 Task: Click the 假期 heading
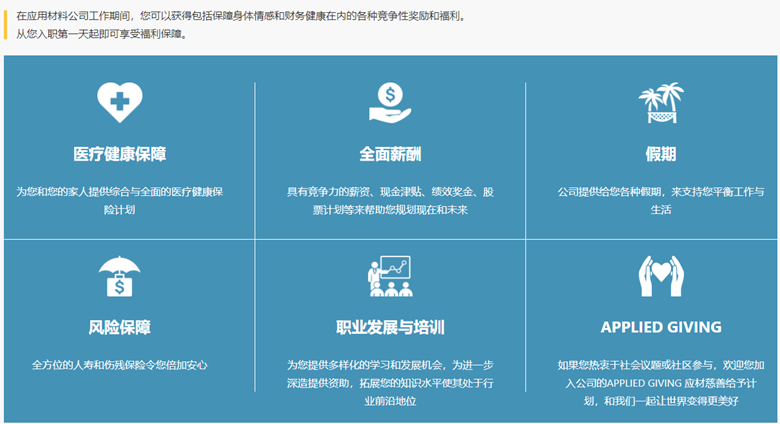pos(660,154)
